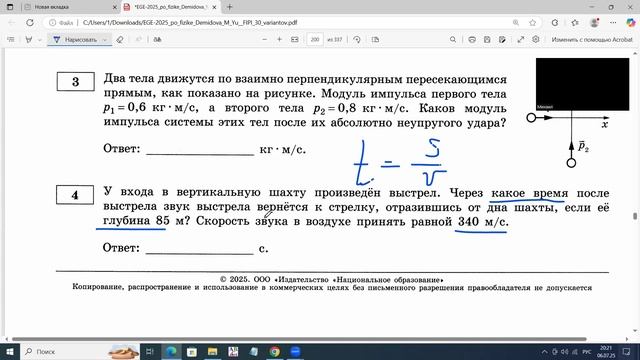Open a new browser tab
The width and height of the screenshot is (640, 360).
(229, 7)
